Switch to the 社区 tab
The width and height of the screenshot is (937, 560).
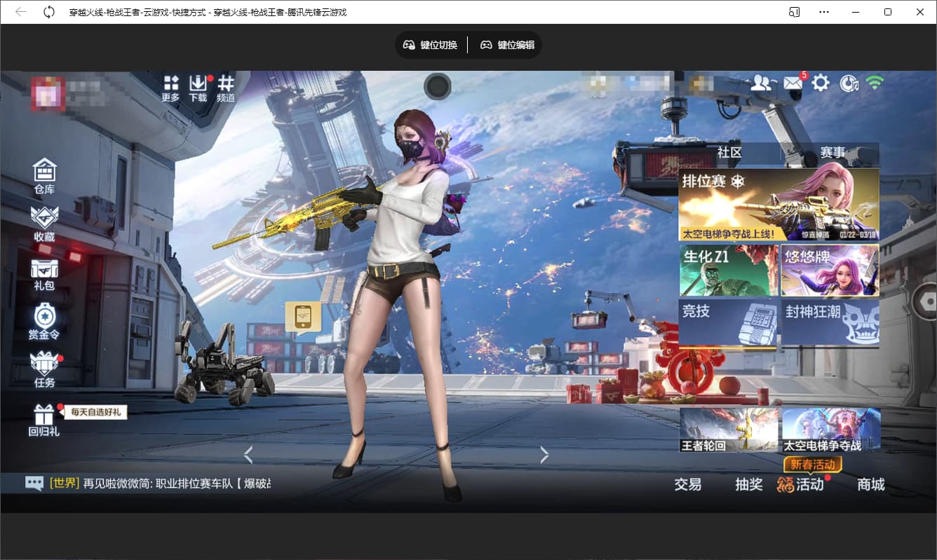[729, 152]
